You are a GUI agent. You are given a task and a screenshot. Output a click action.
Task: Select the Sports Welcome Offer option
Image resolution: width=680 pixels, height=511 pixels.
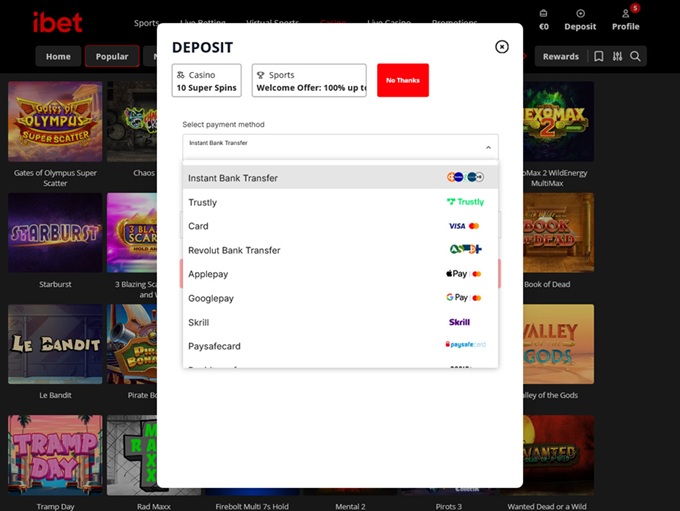coord(309,80)
